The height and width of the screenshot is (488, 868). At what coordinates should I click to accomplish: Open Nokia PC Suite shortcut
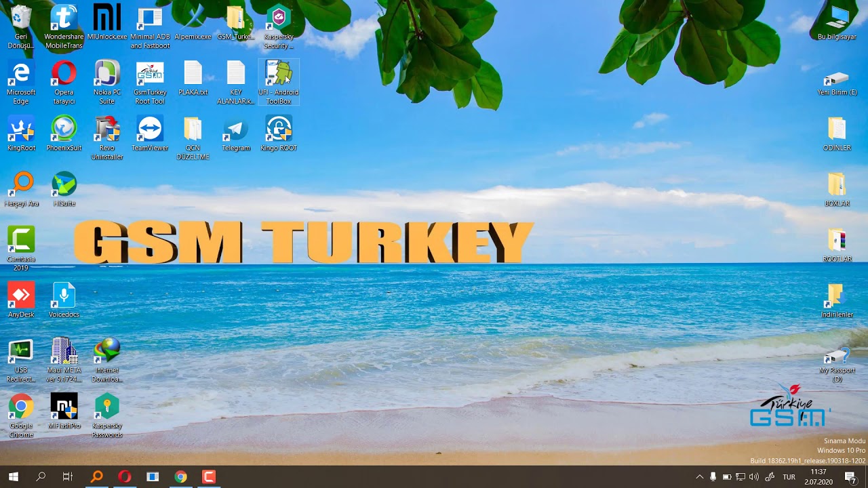[107, 83]
